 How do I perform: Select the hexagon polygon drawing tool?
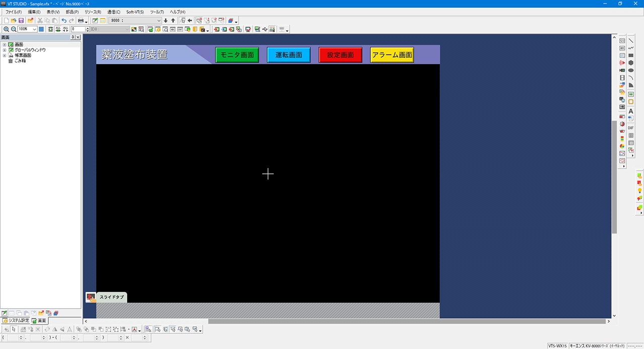[631, 63]
